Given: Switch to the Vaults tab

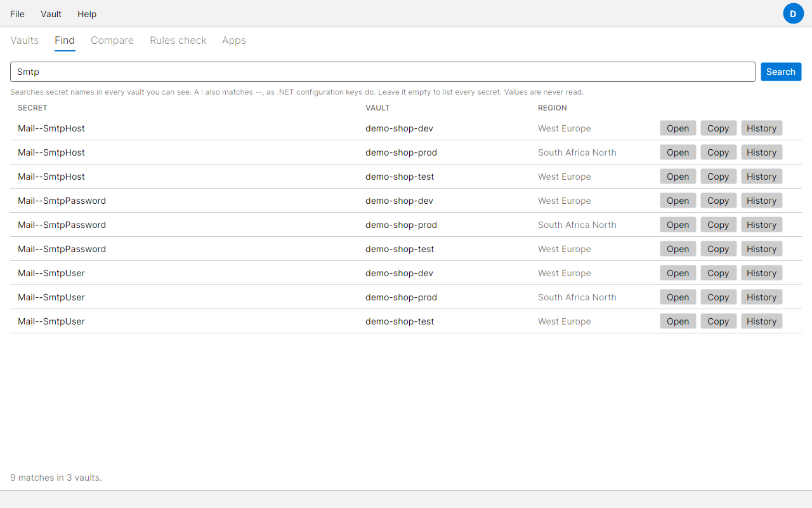Looking at the screenshot, I should [x=25, y=41].
